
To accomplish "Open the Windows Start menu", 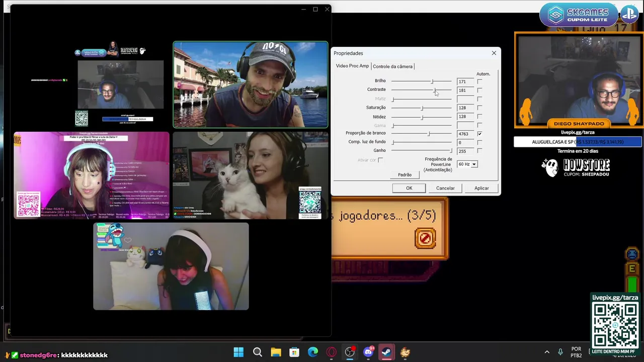I will click(x=238, y=352).
